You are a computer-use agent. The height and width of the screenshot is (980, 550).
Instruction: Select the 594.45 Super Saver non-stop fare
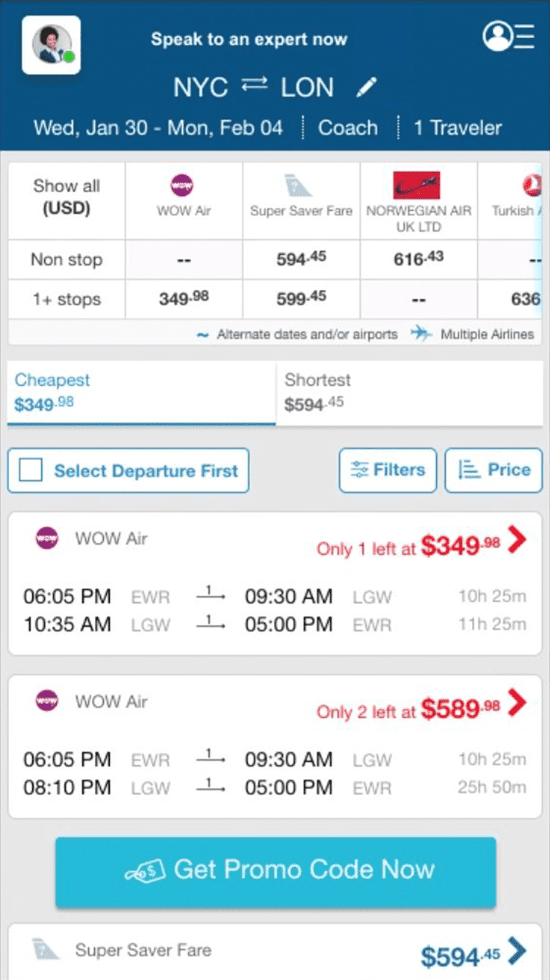click(300, 260)
